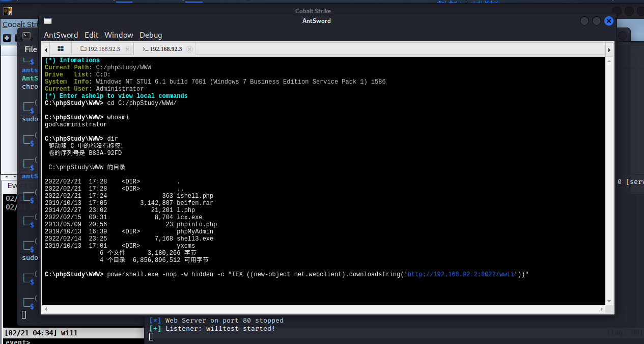Open the File menu in background terminal window
Viewport: 644px width, 344px height.
31,49
